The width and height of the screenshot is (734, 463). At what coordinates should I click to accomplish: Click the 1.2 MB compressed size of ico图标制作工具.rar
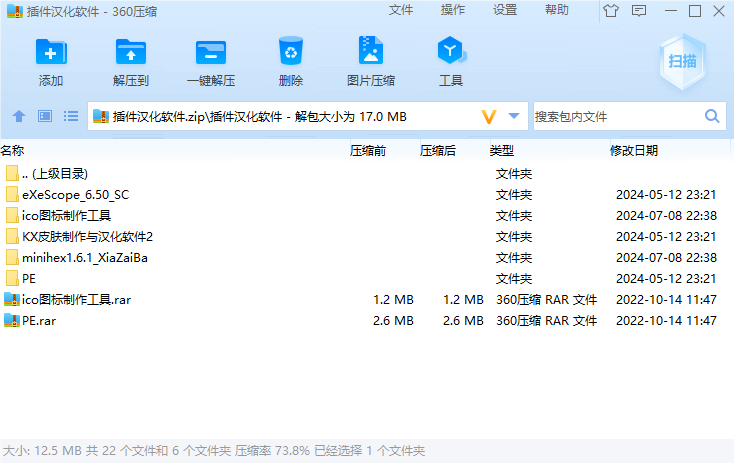point(463,300)
